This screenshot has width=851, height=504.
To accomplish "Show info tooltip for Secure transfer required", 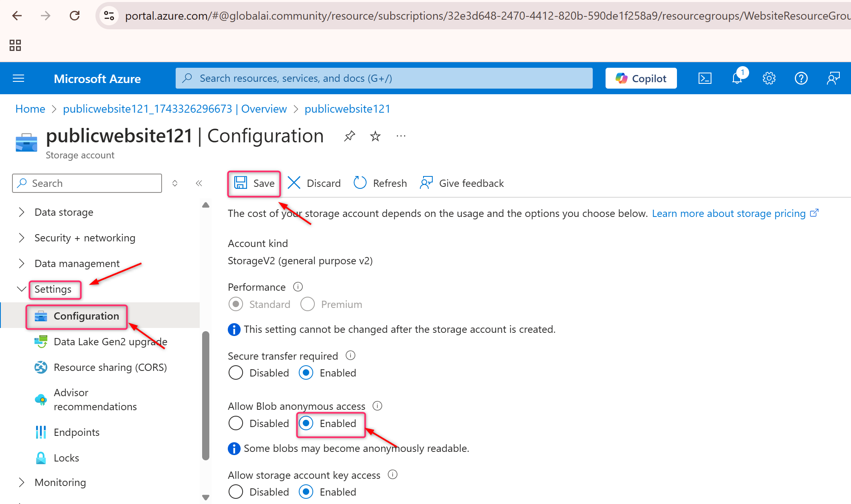I will pyautogui.click(x=351, y=355).
